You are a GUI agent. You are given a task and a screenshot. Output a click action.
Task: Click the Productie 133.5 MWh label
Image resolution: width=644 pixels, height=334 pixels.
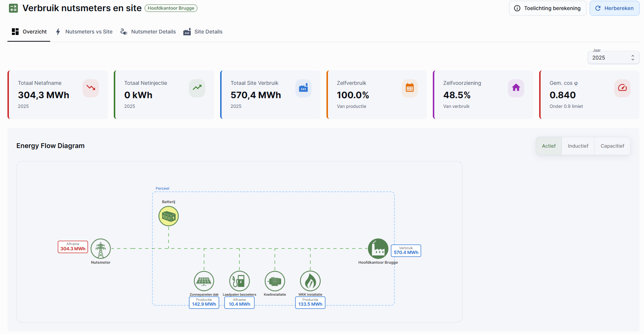click(310, 302)
